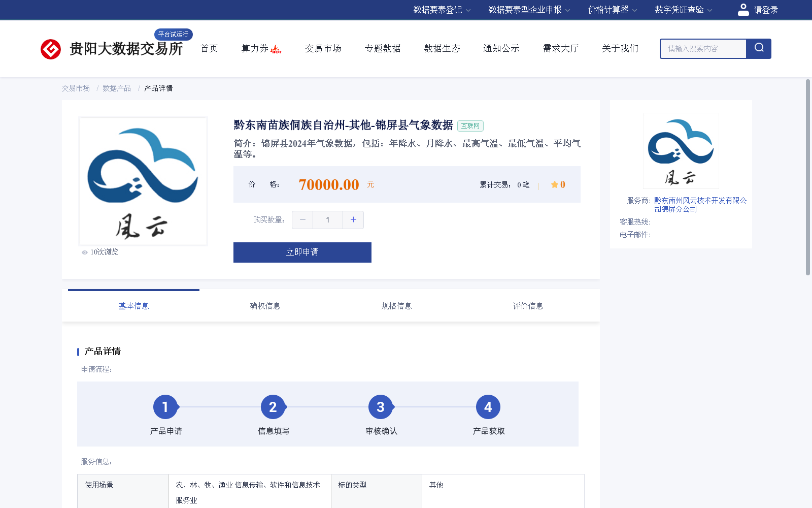Screen dimensions: 812x508
Task: Click the 产品详情 section heading
Action: pos(103,352)
